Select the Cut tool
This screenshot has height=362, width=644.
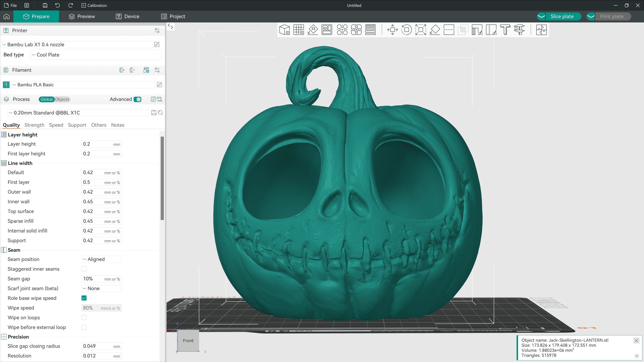coord(449,30)
